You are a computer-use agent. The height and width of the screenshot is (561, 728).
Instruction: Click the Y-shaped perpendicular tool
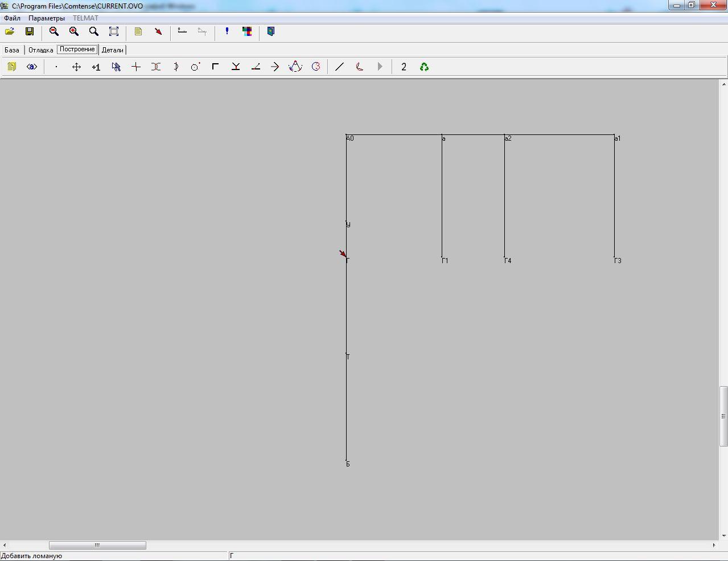tap(236, 67)
